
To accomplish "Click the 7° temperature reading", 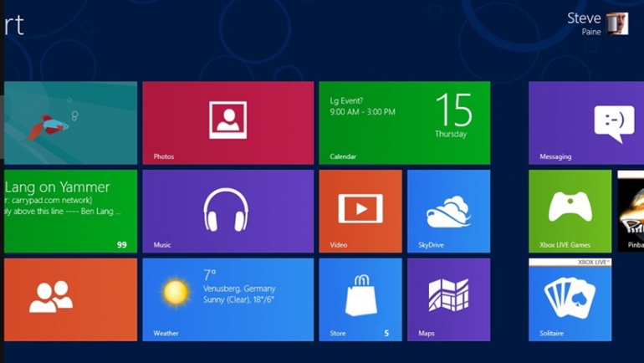I will (x=210, y=274).
